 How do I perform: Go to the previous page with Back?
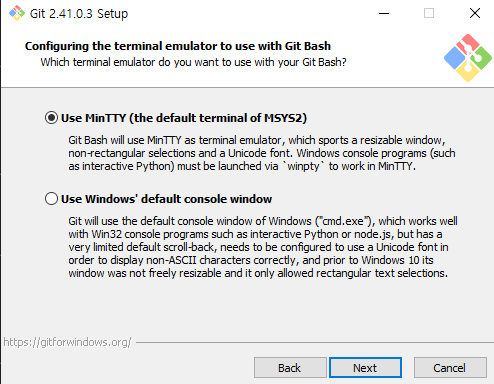(290, 368)
